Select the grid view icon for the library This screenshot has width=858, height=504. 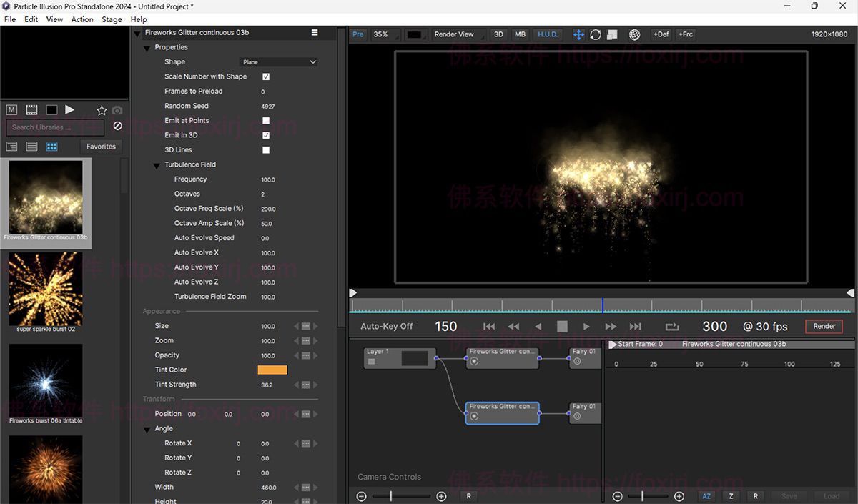[x=51, y=146]
